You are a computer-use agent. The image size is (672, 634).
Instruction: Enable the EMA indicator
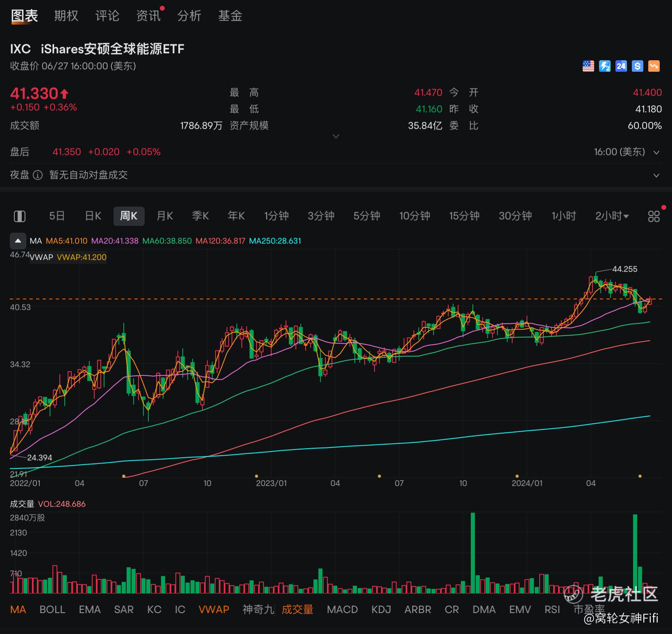coord(90,609)
